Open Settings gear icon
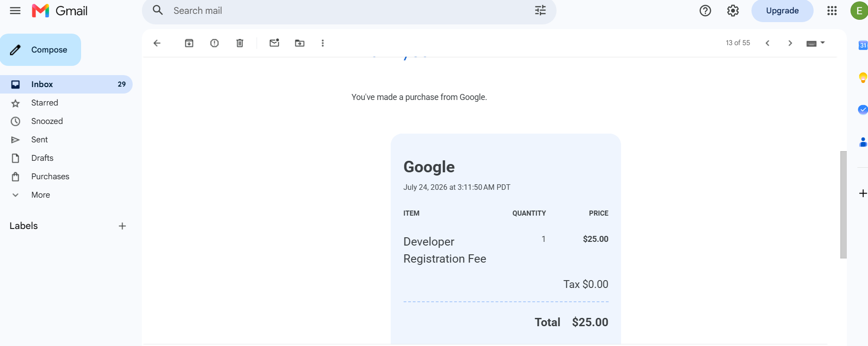Image resolution: width=868 pixels, height=346 pixels. click(x=733, y=11)
